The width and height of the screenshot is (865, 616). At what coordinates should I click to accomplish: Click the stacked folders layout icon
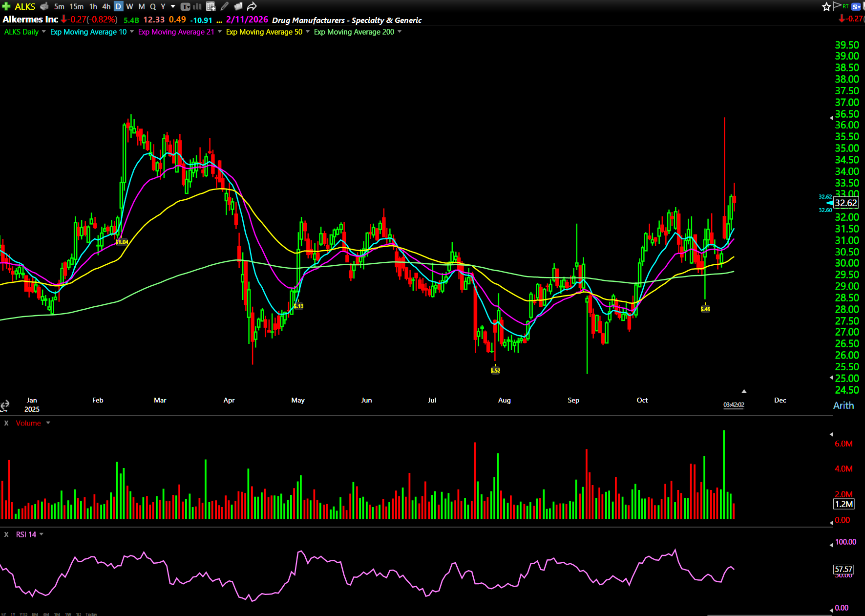(x=238, y=6)
